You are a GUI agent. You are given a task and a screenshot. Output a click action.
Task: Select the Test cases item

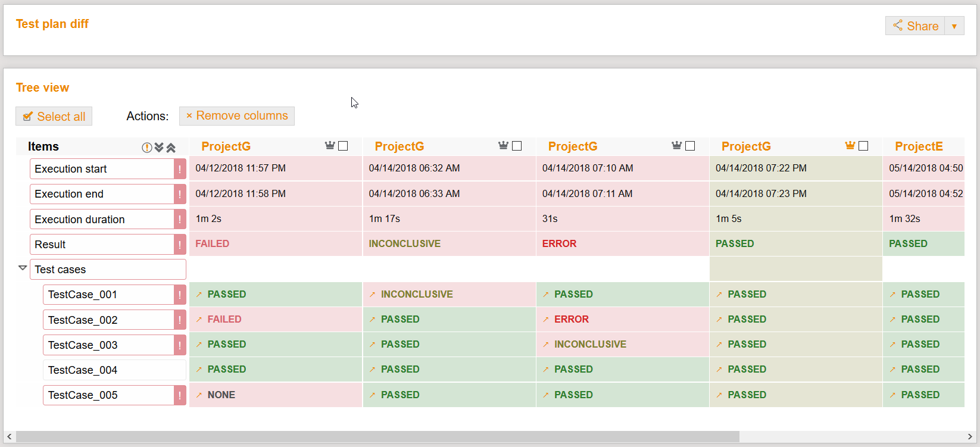[x=108, y=269]
